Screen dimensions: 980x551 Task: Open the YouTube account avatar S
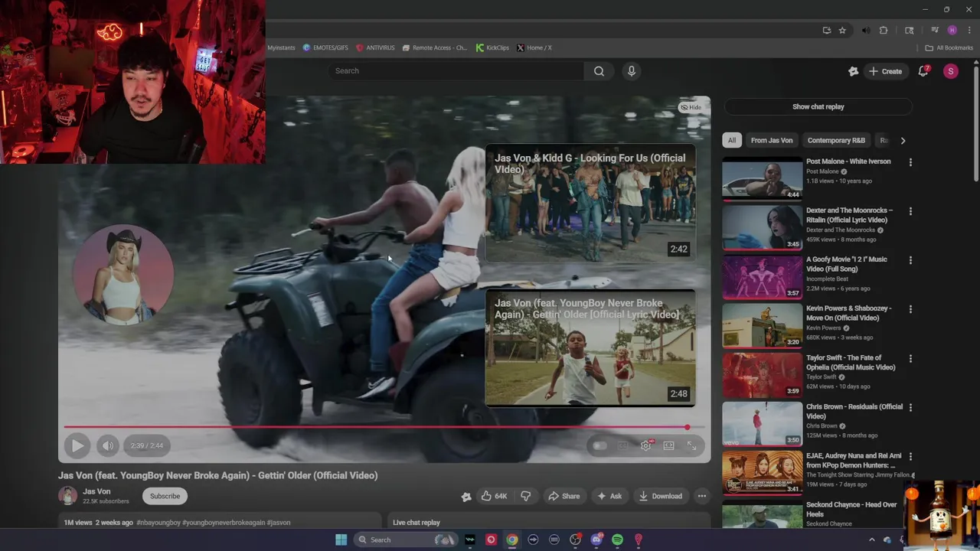(x=950, y=71)
